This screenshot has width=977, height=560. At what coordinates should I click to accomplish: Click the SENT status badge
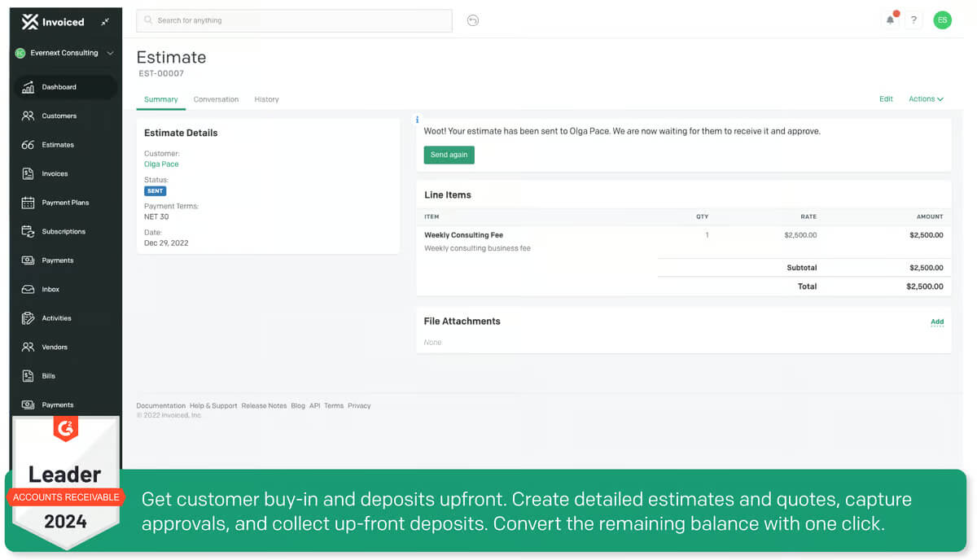pos(155,190)
